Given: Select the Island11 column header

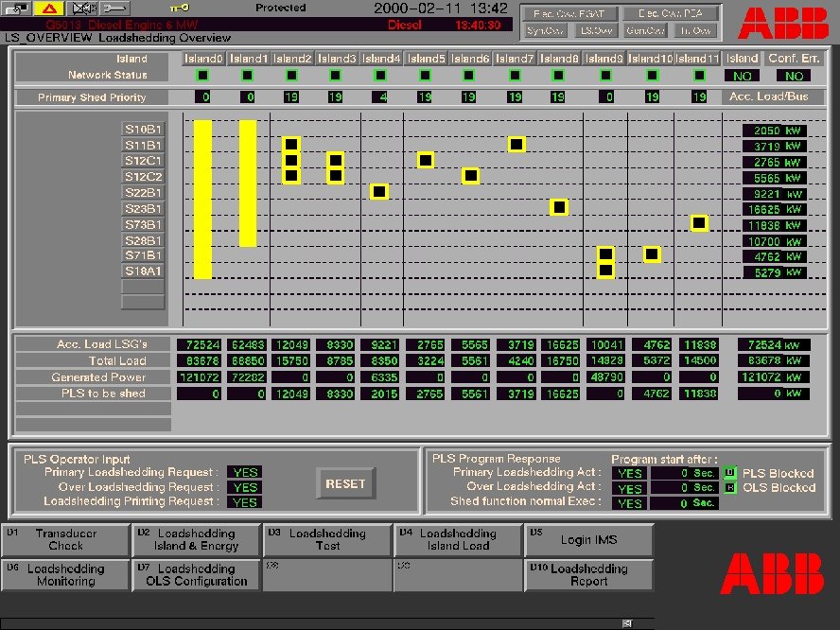Looking at the screenshot, I should click(x=697, y=58).
